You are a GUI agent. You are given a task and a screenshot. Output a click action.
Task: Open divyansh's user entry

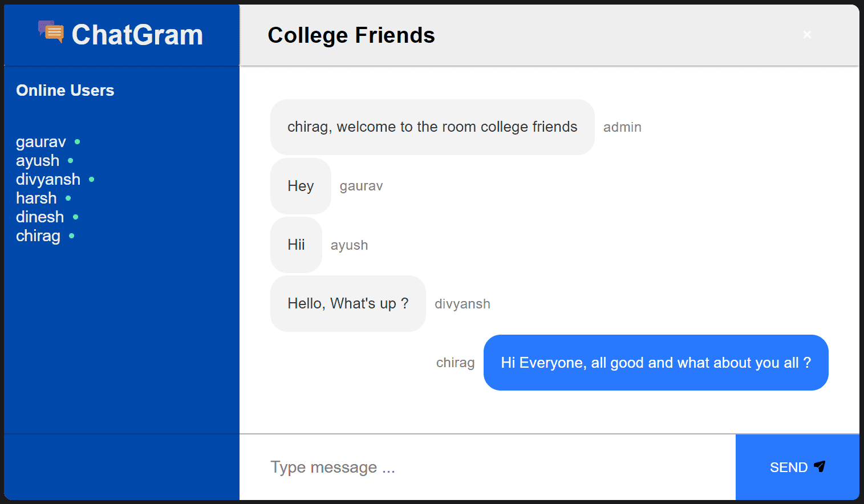click(x=48, y=179)
